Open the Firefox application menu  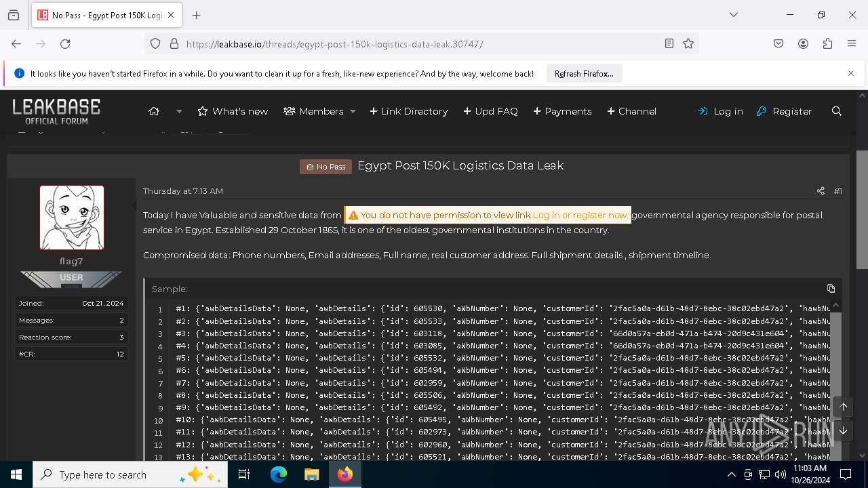[x=852, y=43]
